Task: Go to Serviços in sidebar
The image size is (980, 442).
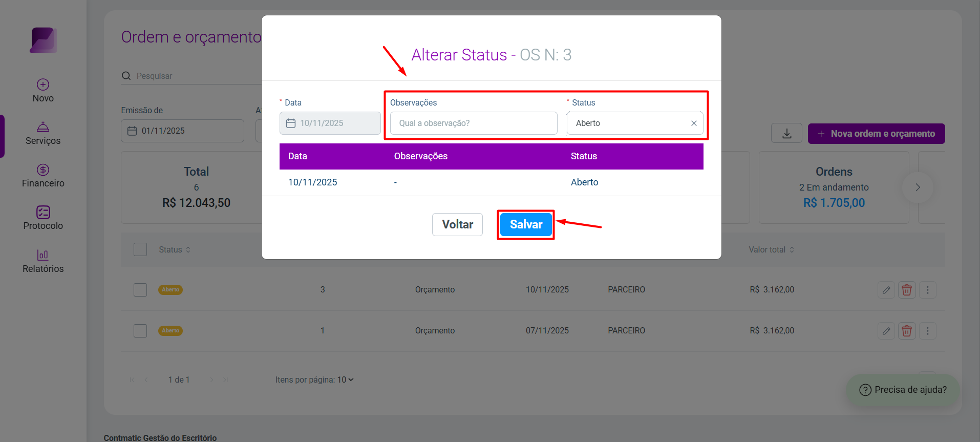Action: coord(43,133)
